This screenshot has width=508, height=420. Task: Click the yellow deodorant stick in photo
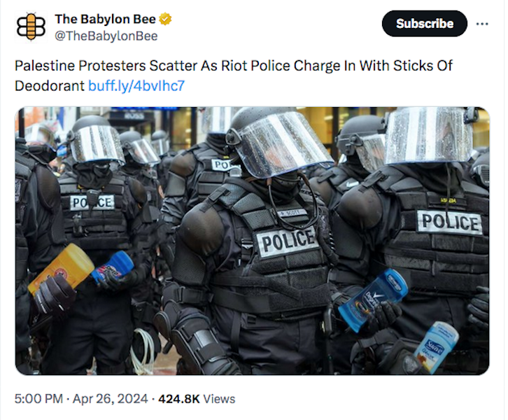point(61,268)
